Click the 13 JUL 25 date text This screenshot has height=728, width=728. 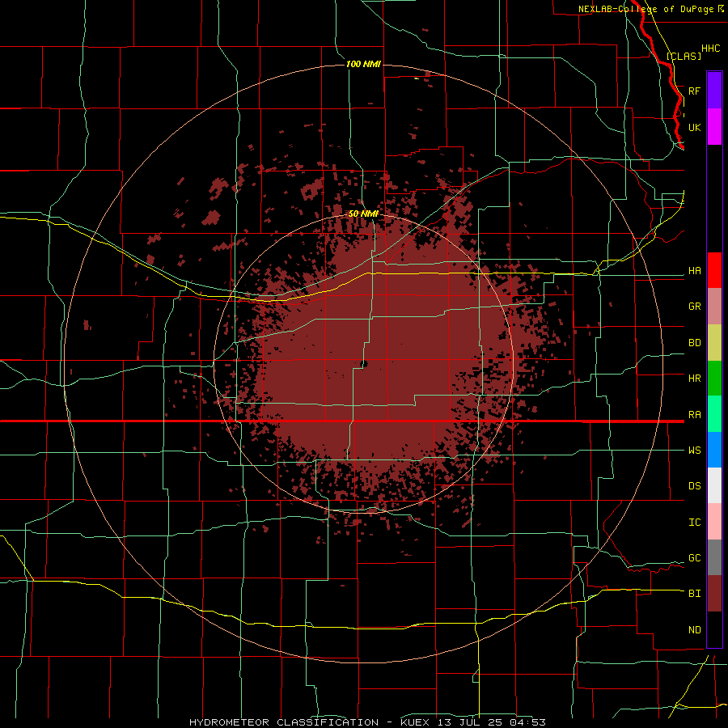click(x=472, y=722)
